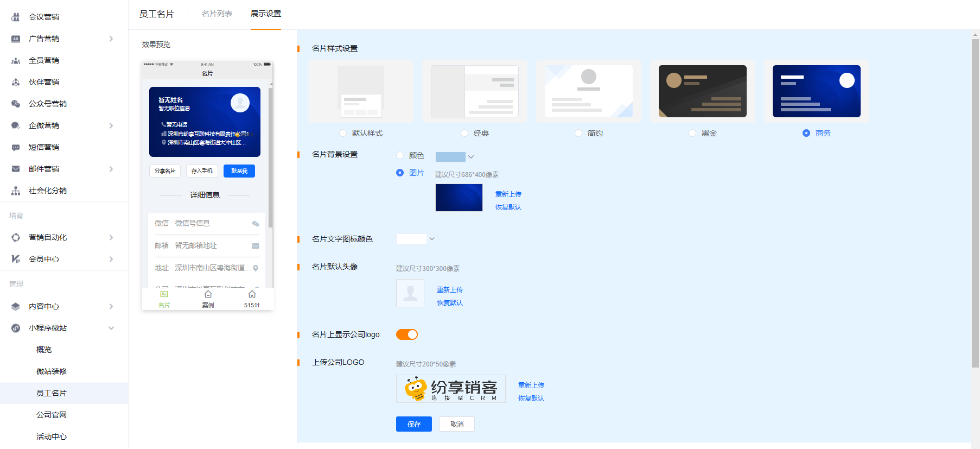Viewport: 980px width, 449px height.
Task: Click the 内容中心 layers icon
Action: [x=16, y=306]
